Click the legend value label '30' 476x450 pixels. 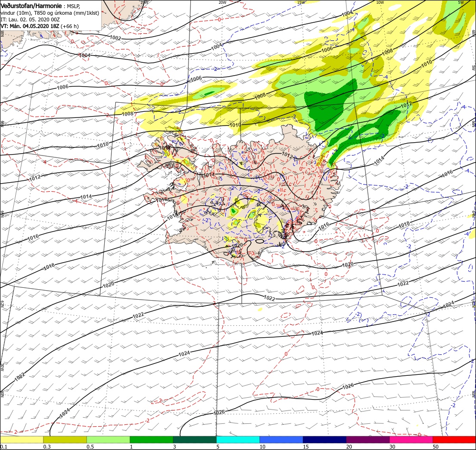point(393,447)
